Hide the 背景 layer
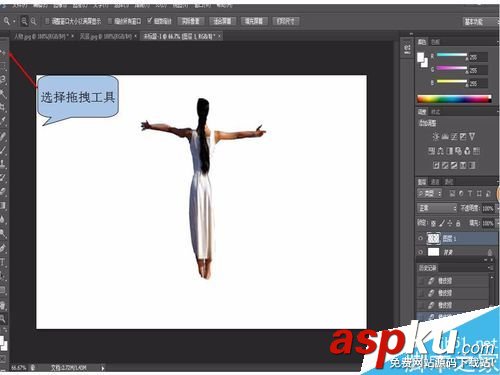Viewport: 500px width, 375px height. (421, 252)
